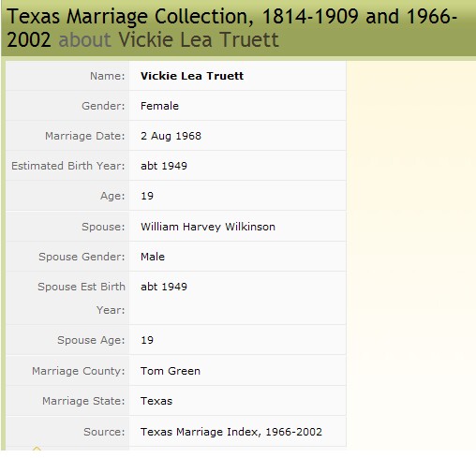
Task: Select the gender value Female
Action: [159, 106]
